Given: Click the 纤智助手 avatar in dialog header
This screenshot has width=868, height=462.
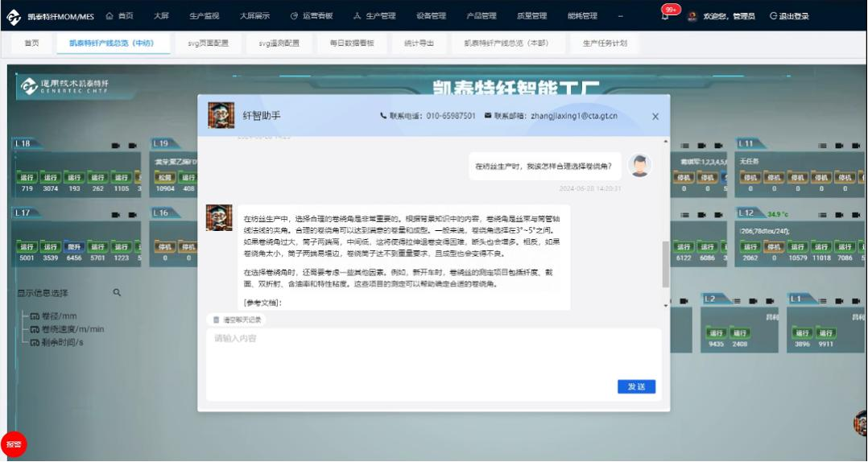Looking at the screenshot, I should tap(221, 116).
